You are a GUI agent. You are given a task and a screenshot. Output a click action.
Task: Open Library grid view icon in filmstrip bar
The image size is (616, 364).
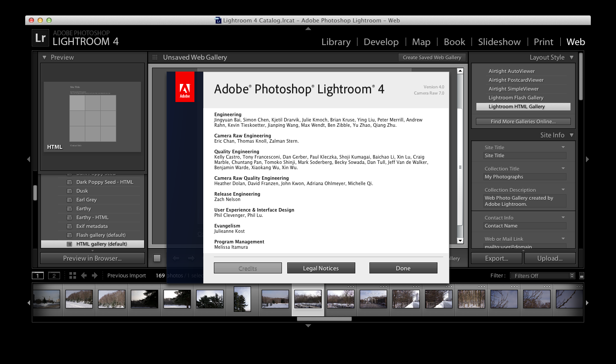(73, 276)
